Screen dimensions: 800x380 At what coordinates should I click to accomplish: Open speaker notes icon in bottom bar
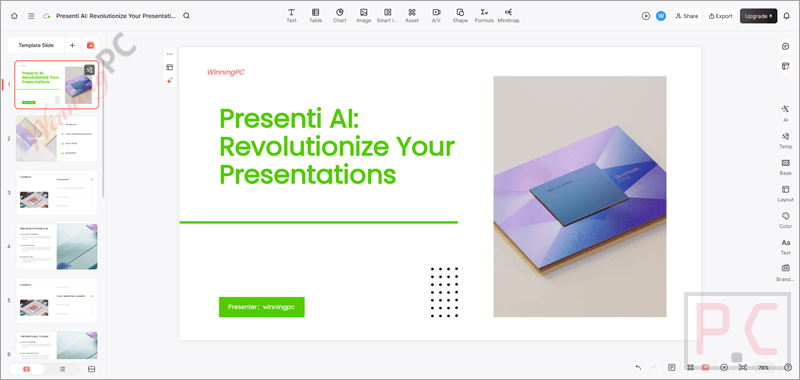[672, 367]
